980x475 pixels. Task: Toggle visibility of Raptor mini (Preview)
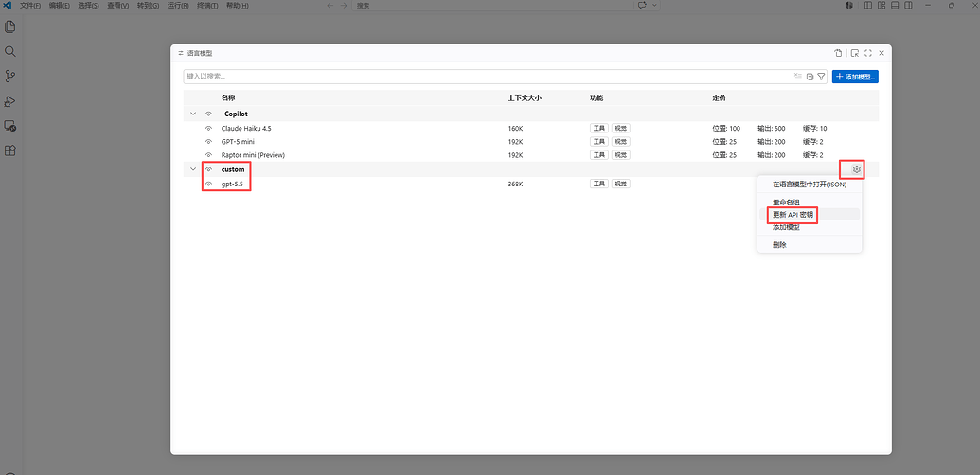(208, 155)
